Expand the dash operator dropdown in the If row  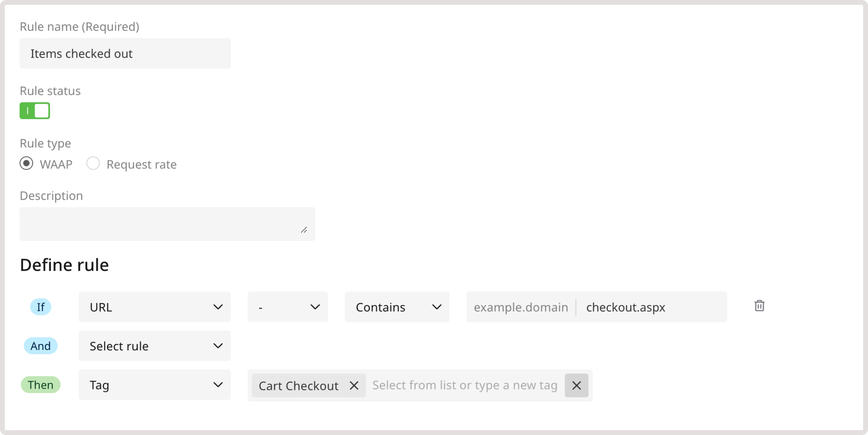tap(315, 307)
